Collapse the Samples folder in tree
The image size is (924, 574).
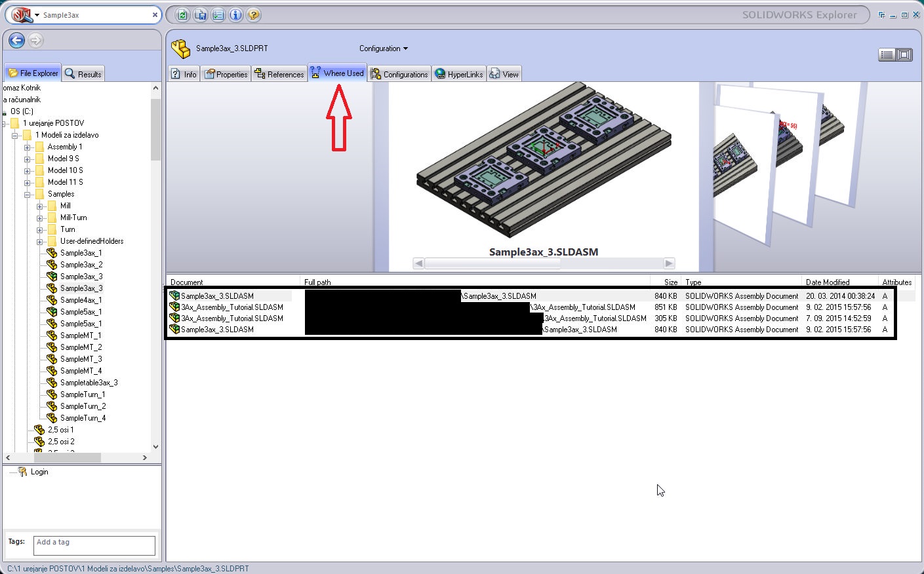(x=28, y=195)
